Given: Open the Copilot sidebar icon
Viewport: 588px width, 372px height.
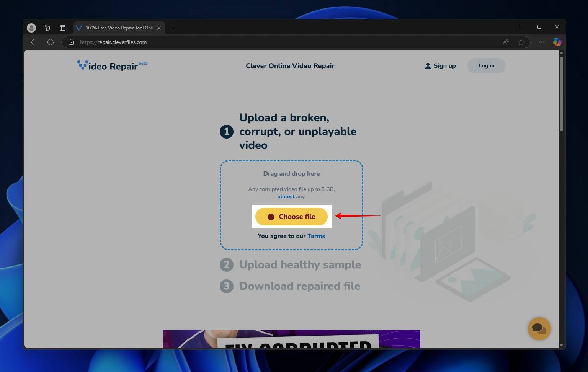Looking at the screenshot, I should pyautogui.click(x=557, y=42).
